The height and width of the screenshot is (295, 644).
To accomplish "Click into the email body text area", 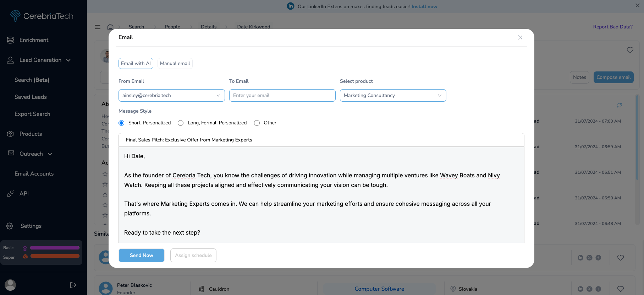I will (321, 195).
